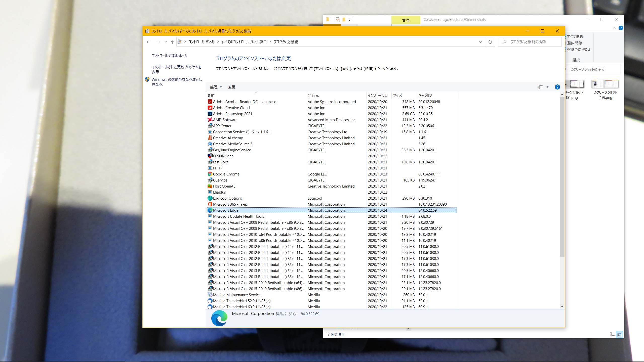Expand the address bar history dropdown
644x362 pixels.
[x=480, y=42]
